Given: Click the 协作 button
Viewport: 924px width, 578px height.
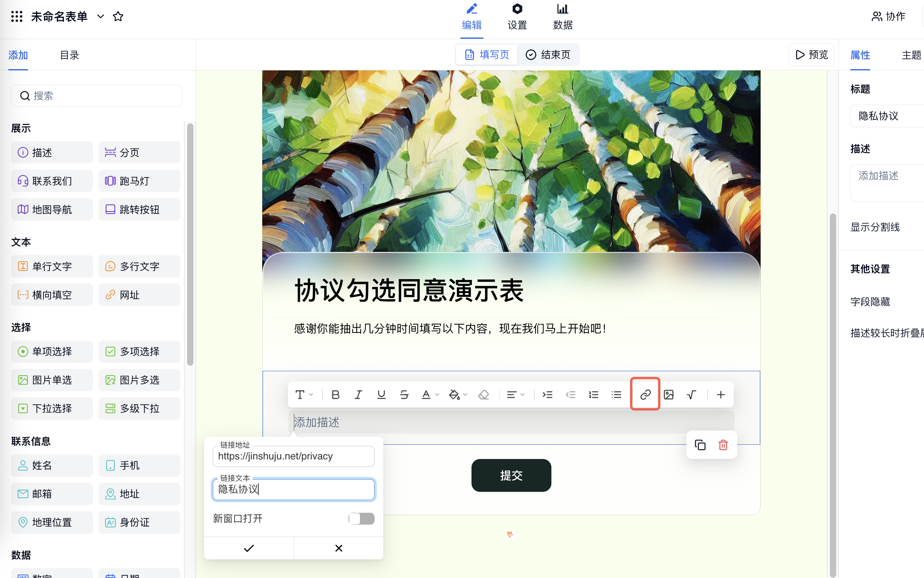Looking at the screenshot, I should point(888,16).
